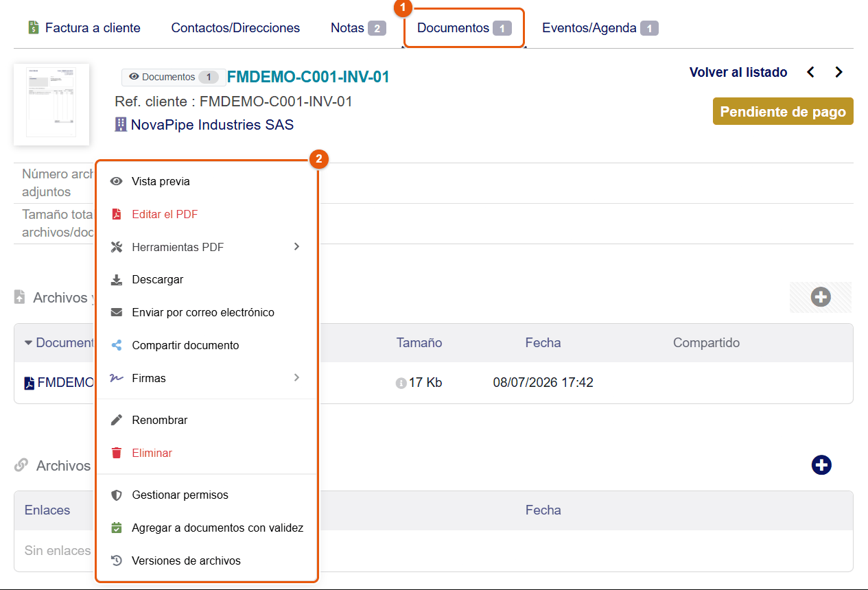Click the red PDF icon for Editar el PDF
Image resolution: width=868 pixels, height=590 pixels.
point(117,214)
